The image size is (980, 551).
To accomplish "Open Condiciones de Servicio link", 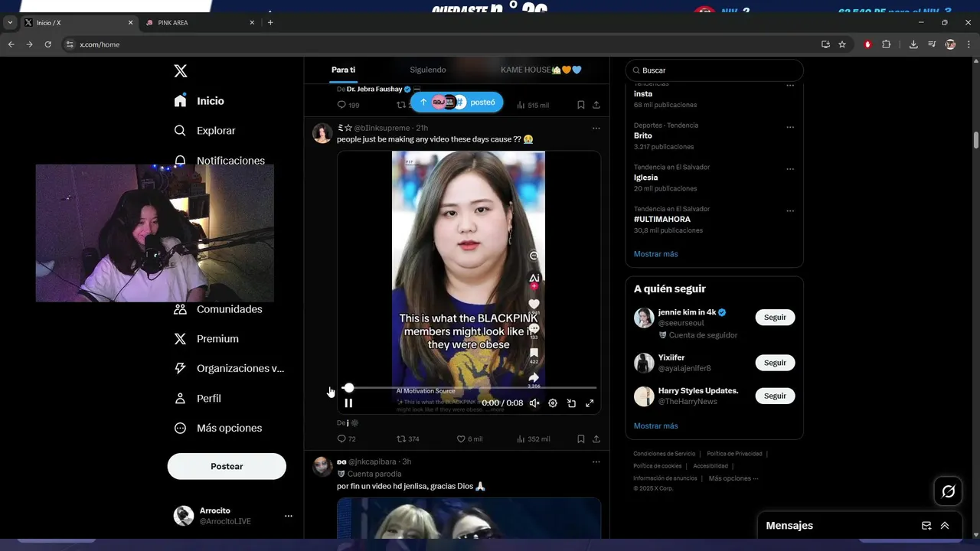I will [665, 454].
